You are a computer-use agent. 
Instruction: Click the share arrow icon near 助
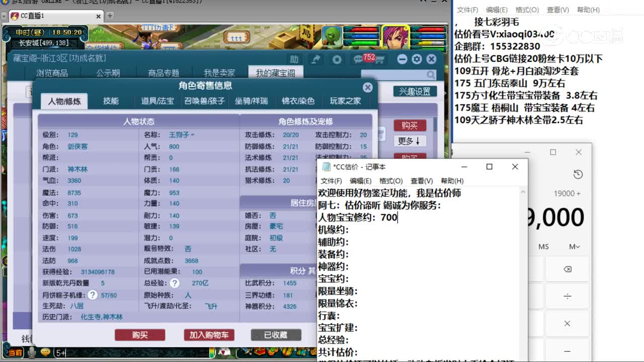tap(315, 59)
